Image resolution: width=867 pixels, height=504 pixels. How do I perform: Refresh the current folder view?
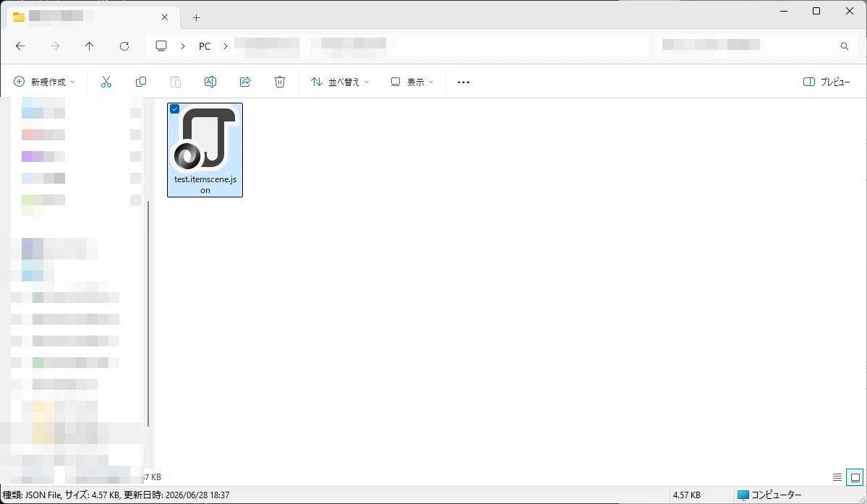pyautogui.click(x=124, y=46)
